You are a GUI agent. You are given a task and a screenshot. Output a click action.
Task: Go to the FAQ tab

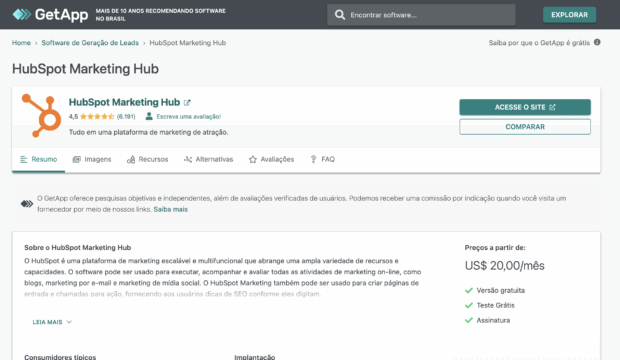pyautogui.click(x=322, y=159)
